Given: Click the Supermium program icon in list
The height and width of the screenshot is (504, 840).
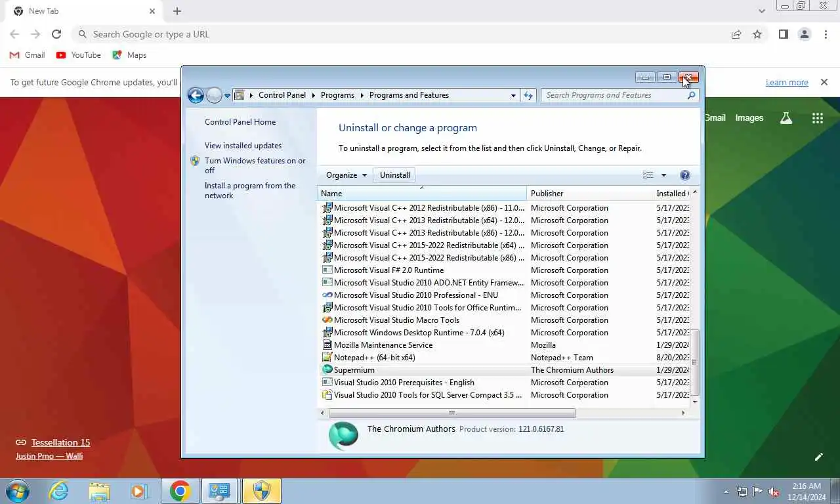Looking at the screenshot, I should [327, 370].
